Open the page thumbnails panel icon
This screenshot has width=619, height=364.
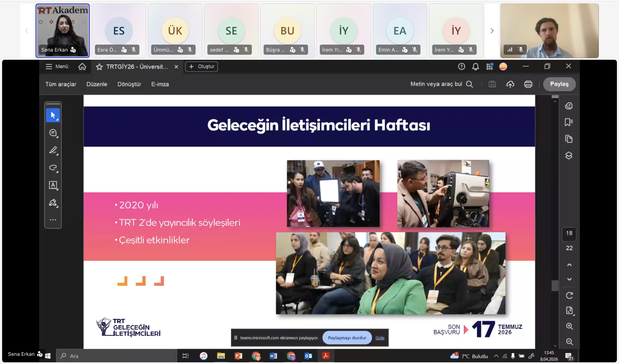pos(569,139)
